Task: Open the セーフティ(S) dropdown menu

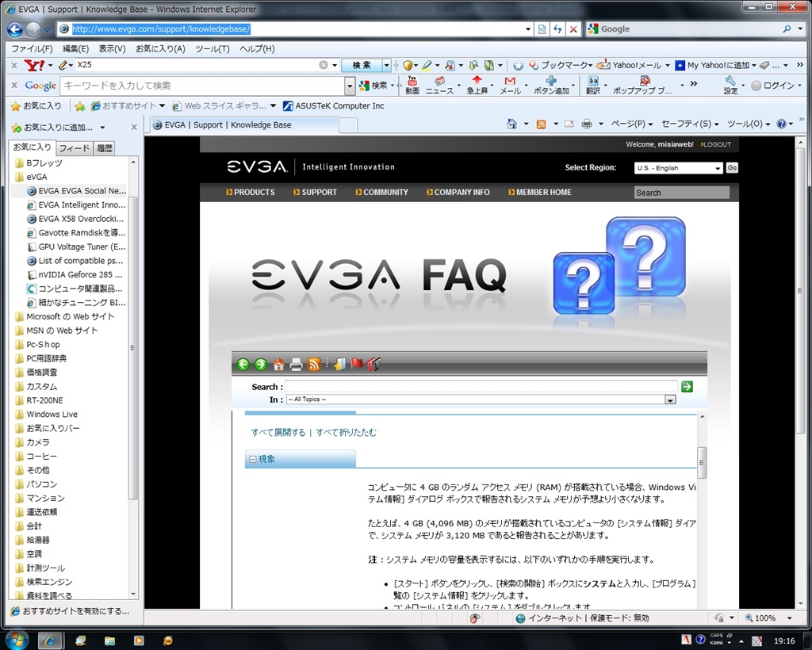Action: 691,124
